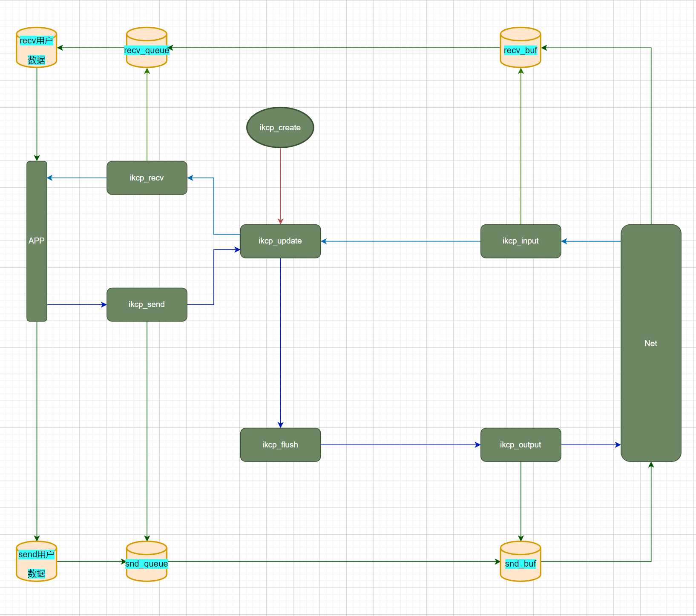Select green line from snd_queue to snd_buf
Viewport: 696px width, 616px height.
pos(332,562)
